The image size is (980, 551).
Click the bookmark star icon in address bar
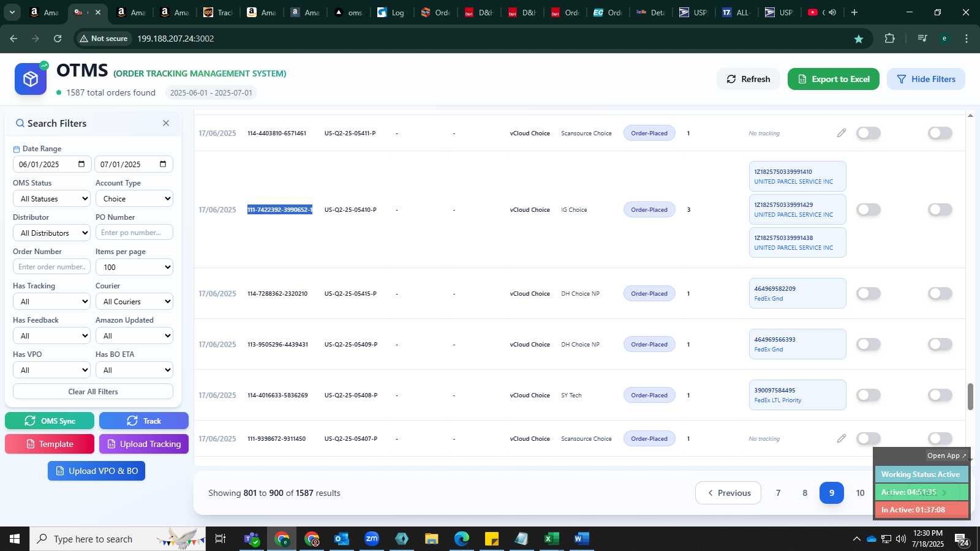click(x=859, y=39)
